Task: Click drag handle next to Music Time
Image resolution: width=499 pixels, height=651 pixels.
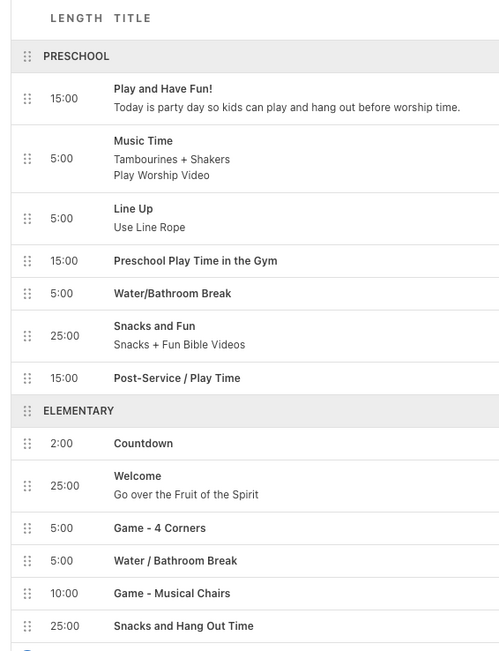Action: click(x=27, y=159)
